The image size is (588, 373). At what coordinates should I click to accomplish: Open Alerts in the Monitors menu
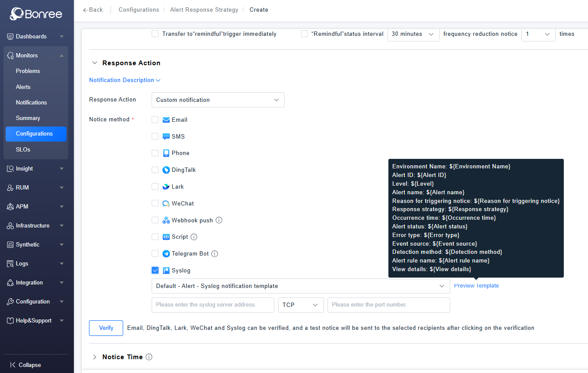point(23,87)
